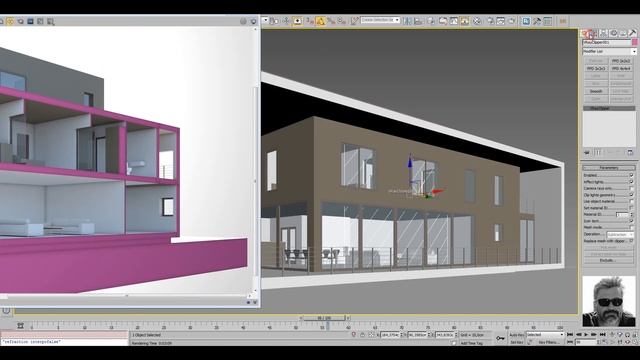Click the FFD 4x4x4 modifier button
Screen dimensions: 640x360
click(621, 69)
